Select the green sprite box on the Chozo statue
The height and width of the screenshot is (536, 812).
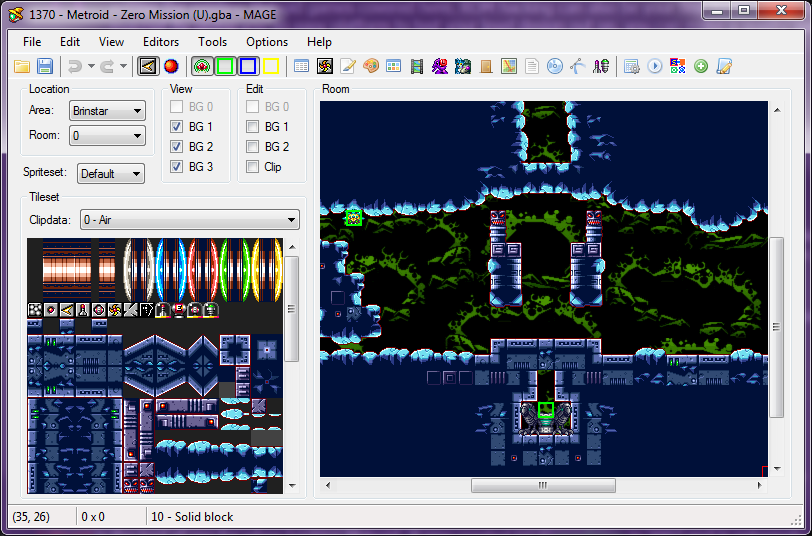(545, 410)
